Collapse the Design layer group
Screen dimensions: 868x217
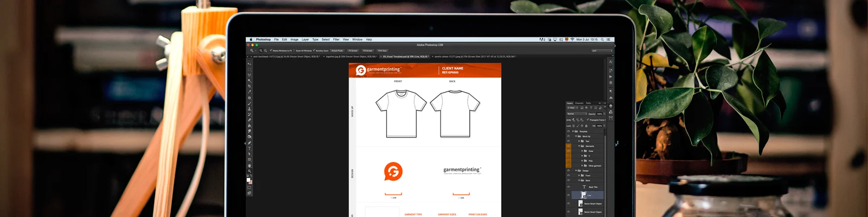tap(576, 170)
